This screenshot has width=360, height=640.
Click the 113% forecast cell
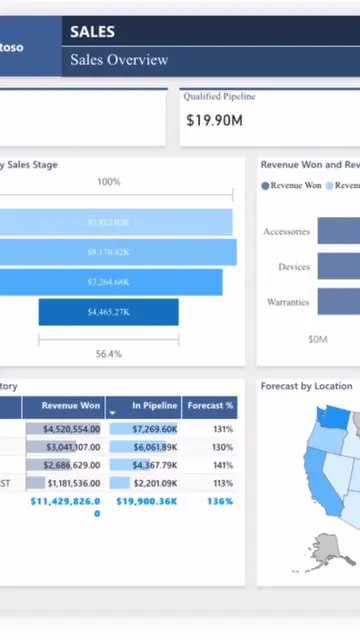[223, 483]
